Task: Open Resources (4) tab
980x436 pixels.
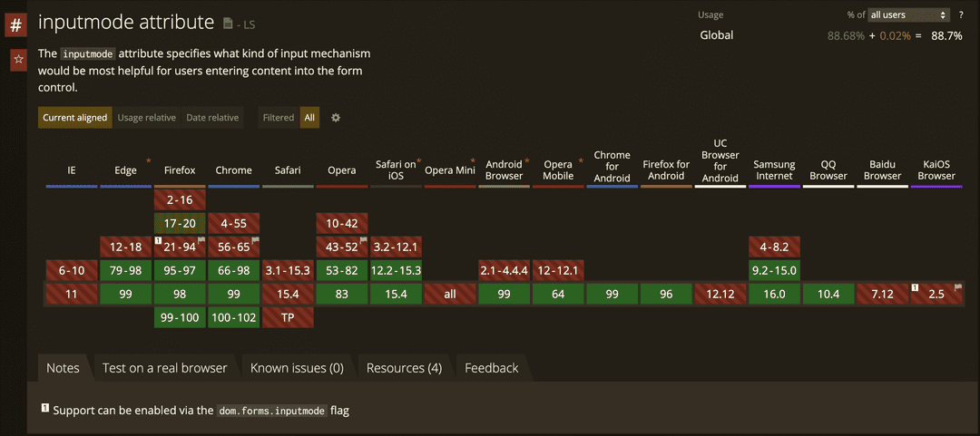Action: (x=404, y=368)
